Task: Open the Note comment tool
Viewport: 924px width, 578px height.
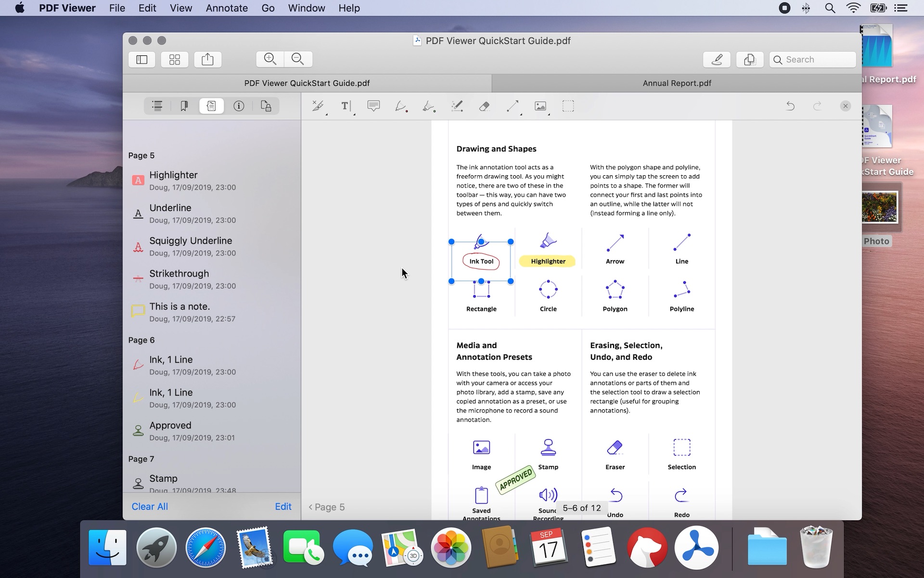Action: pyautogui.click(x=374, y=106)
